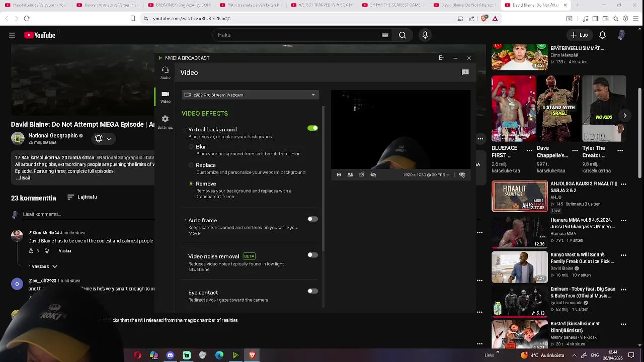
Task: Open the Lajittelu sort comments dropdown
Action: (82, 197)
